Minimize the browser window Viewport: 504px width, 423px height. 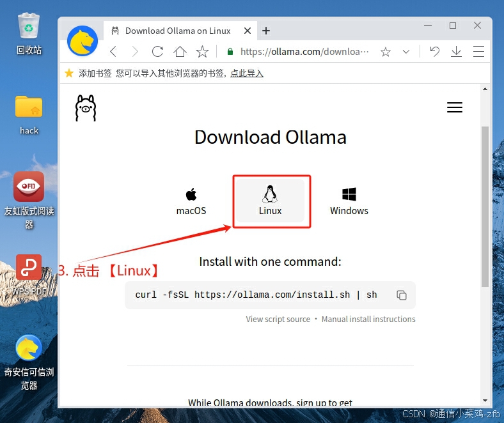click(x=428, y=26)
